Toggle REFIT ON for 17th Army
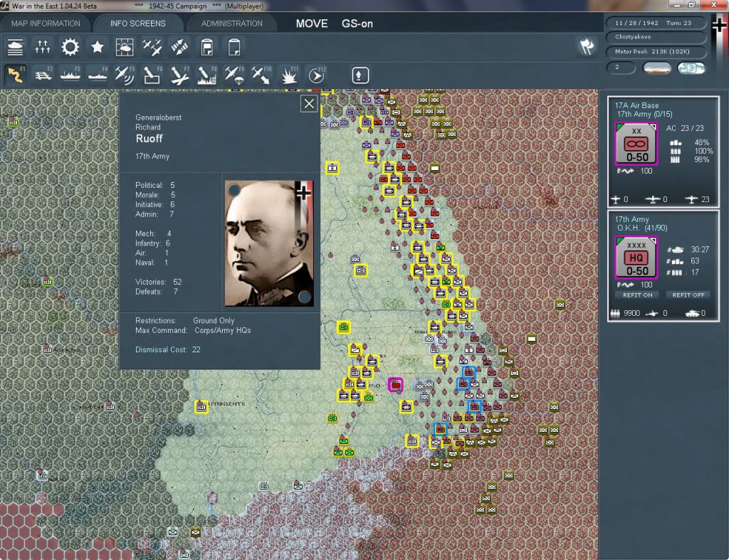Viewport: 729px width, 560px height. [637, 295]
